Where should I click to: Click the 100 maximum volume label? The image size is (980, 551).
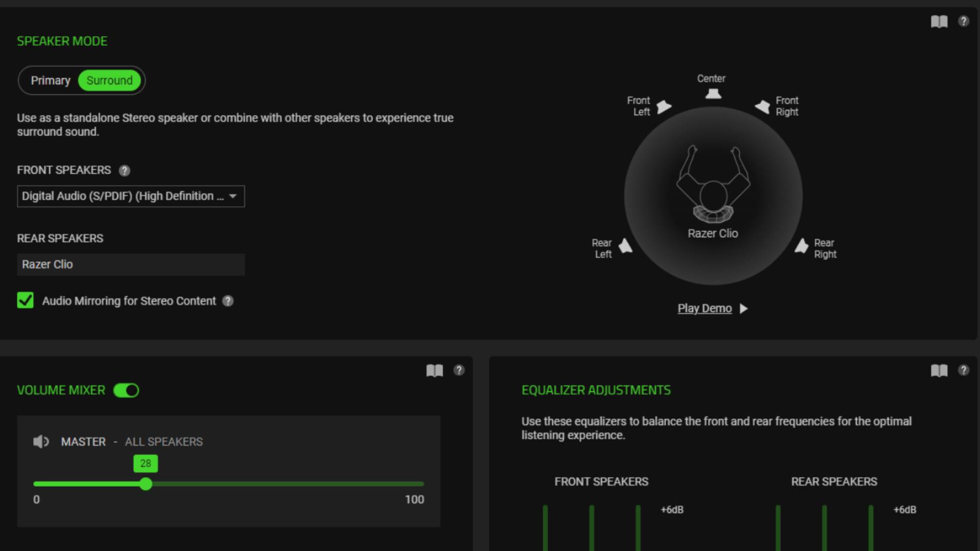click(414, 499)
